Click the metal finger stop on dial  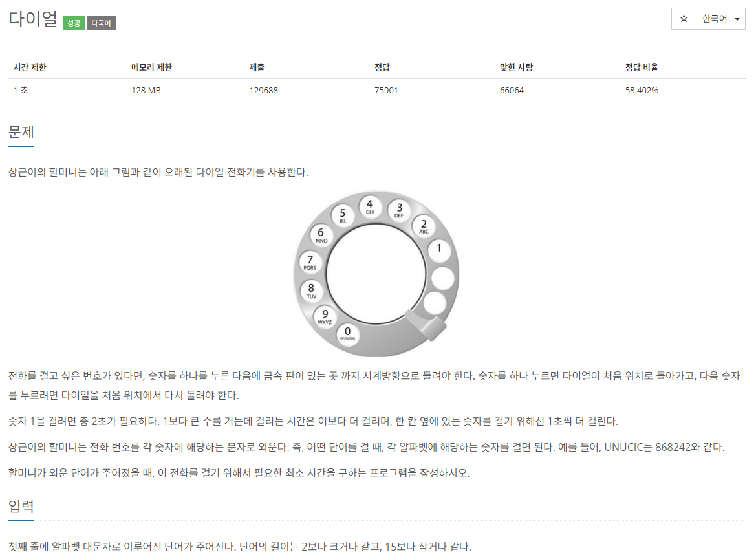point(426,325)
